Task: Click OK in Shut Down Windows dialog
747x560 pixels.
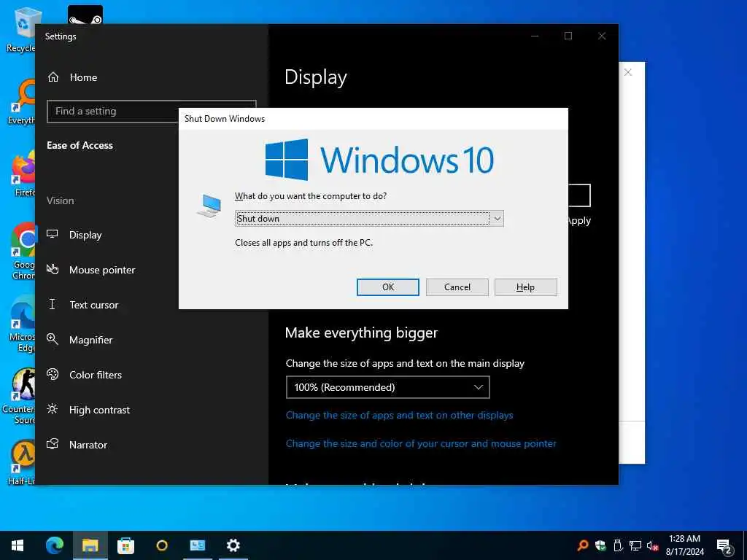Action: tap(388, 287)
